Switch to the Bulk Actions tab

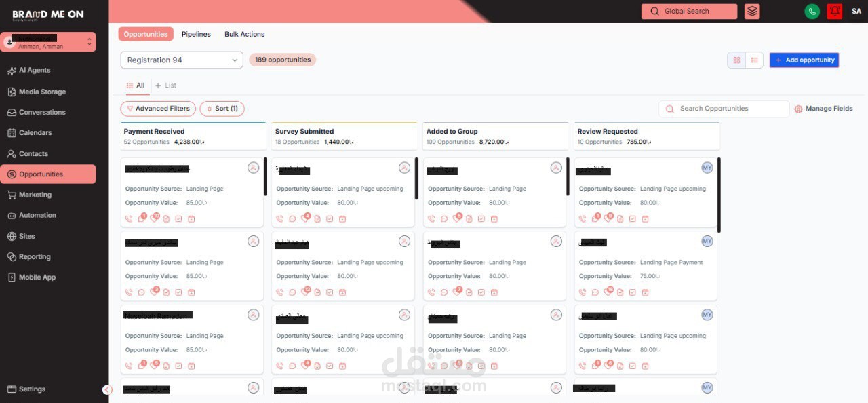(245, 34)
